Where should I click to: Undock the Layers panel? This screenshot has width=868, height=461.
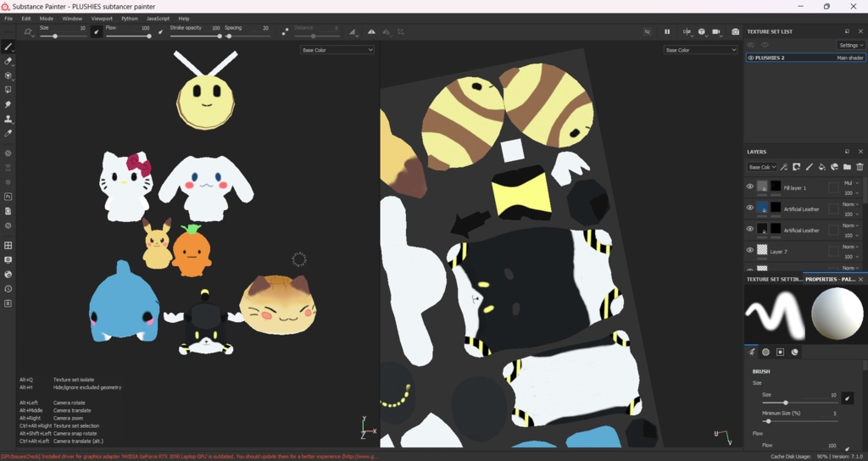point(847,152)
